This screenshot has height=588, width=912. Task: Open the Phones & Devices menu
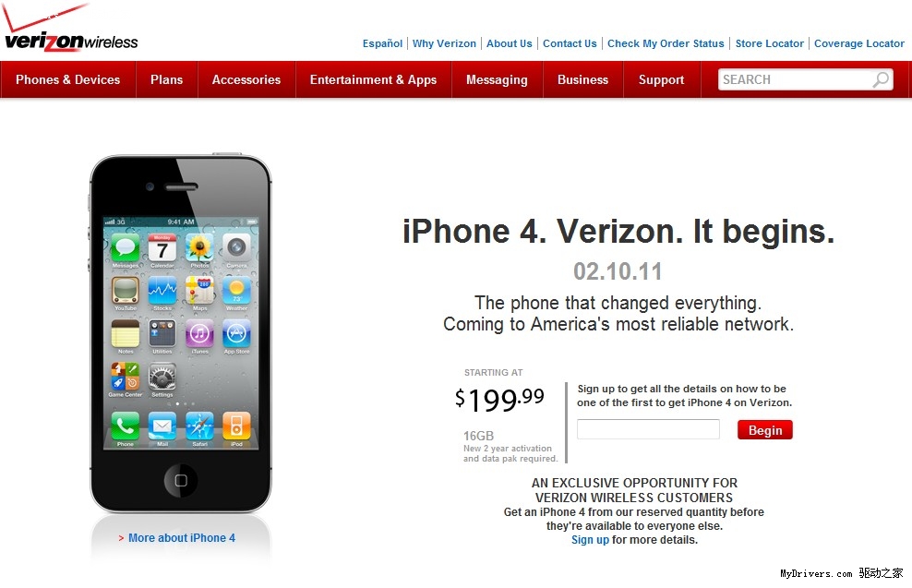click(x=68, y=79)
